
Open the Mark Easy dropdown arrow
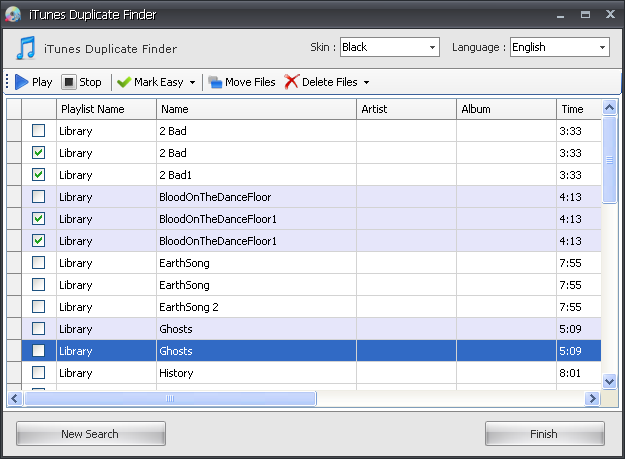192,82
